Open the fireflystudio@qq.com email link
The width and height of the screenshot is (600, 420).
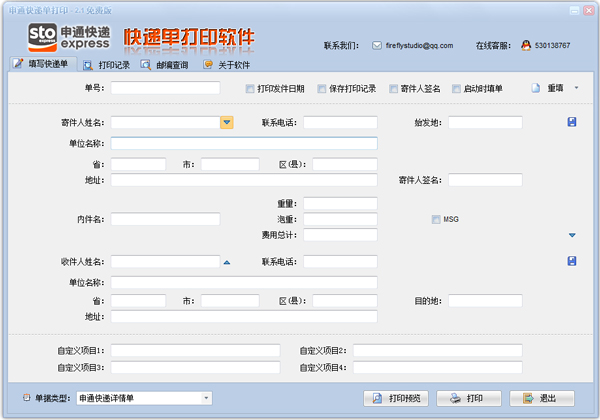419,46
